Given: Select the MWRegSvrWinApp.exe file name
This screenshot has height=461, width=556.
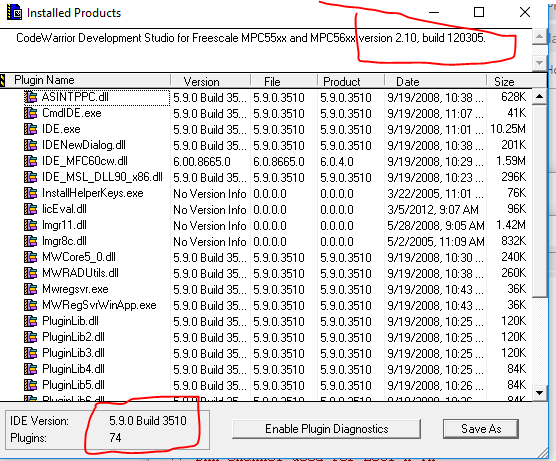Looking at the screenshot, I should (x=99, y=305).
